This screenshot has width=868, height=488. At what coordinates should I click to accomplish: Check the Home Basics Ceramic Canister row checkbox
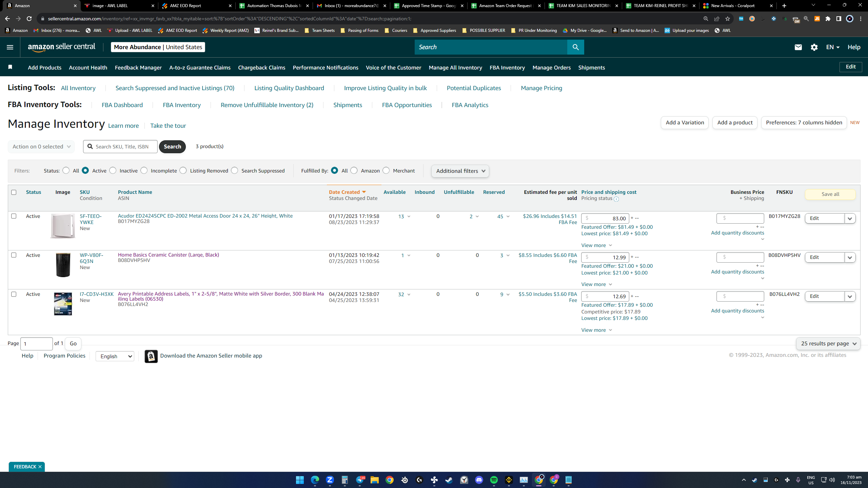[14, 255]
